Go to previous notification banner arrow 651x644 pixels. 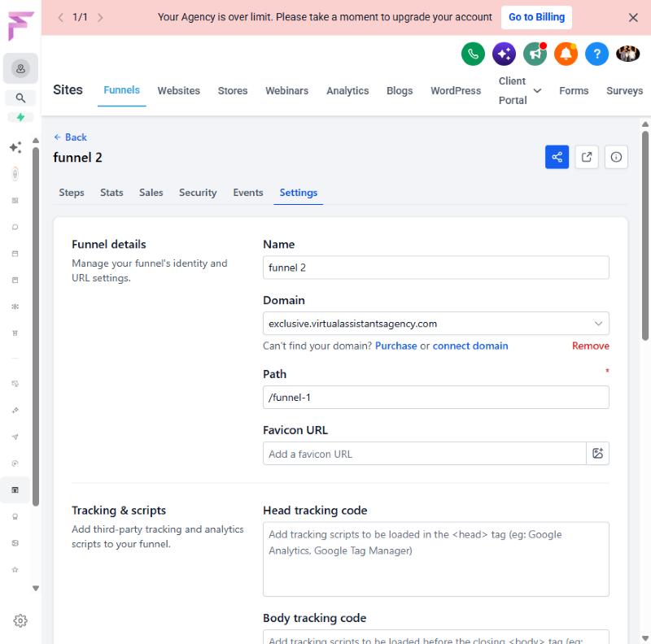pyautogui.click(x=60, y=17)
